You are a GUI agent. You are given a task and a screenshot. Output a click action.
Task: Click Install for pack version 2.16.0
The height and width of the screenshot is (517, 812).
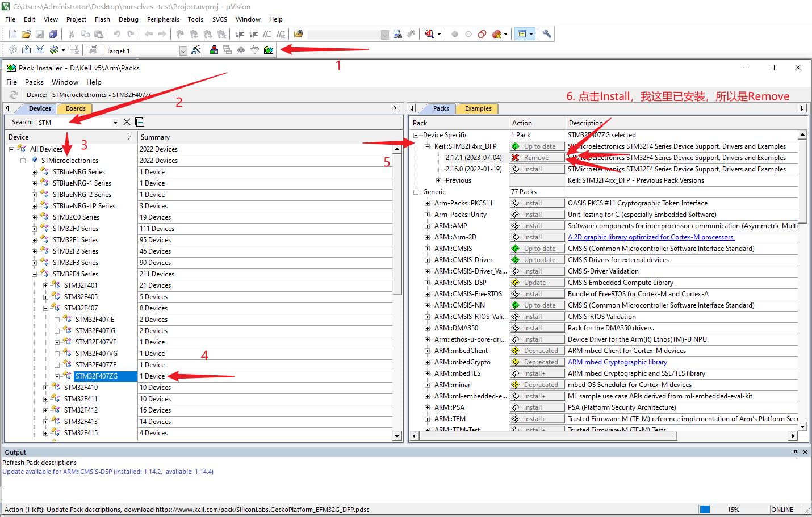pos(537,169)
